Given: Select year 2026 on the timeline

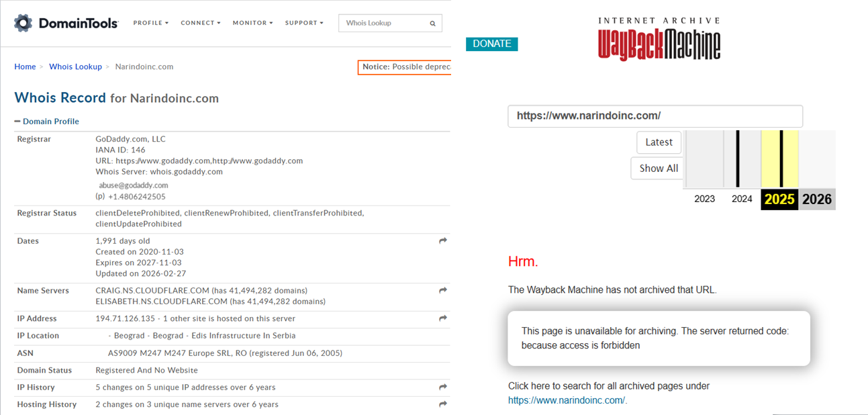Looking at the screenshot, I should tap(817, 199).
